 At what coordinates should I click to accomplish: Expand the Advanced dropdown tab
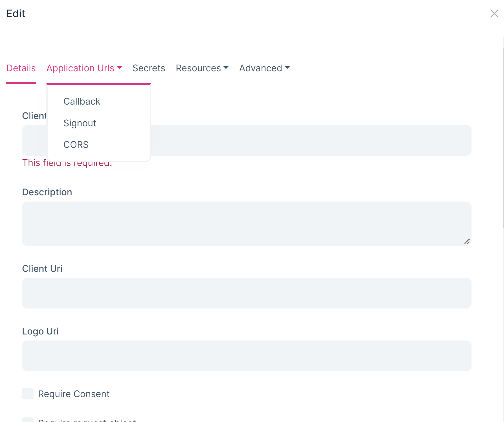tap(261, 68)
